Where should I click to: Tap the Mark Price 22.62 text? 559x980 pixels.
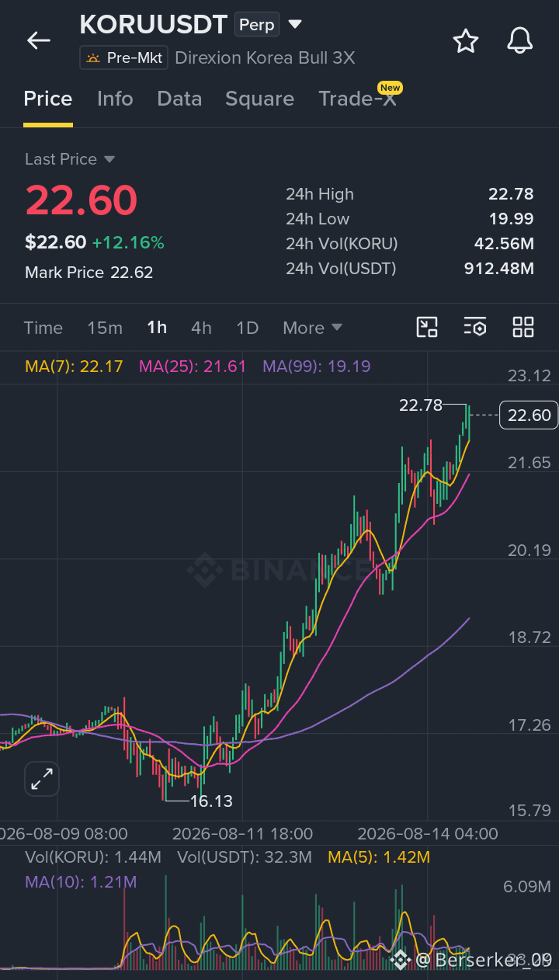(89, 273)
